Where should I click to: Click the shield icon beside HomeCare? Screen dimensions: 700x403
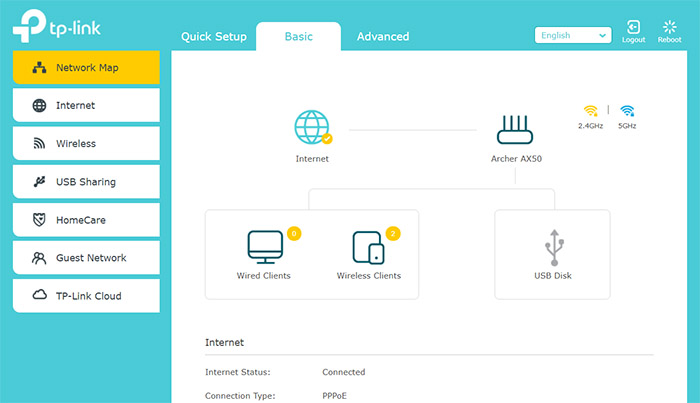39,220
